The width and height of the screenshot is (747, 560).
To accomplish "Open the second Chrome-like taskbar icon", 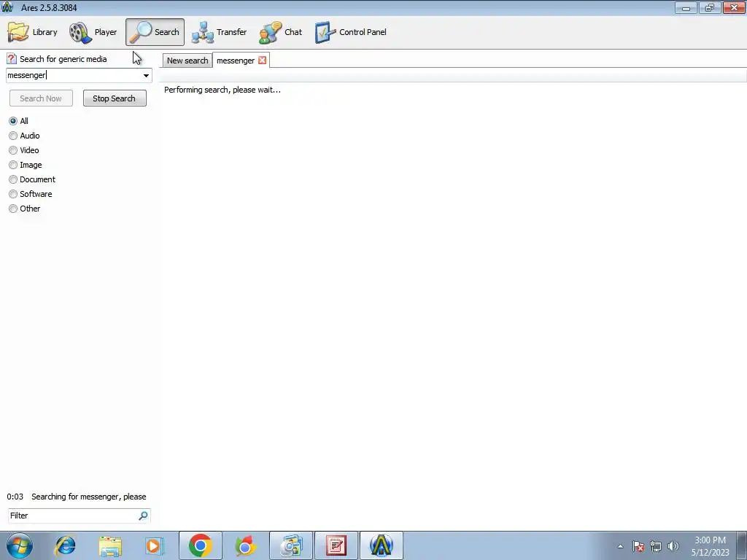I will (245, 545).
